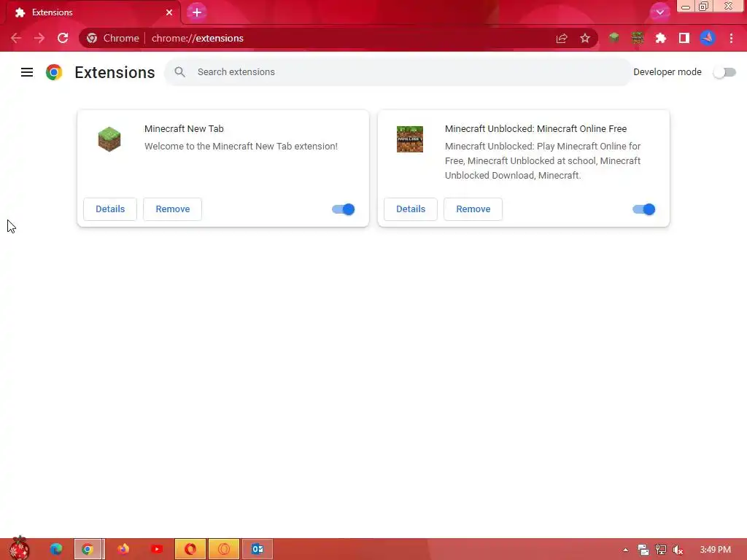Screen dimensions: 747x560
Task: Select the Extensions browser tab
Action: [x=93, y=12]
